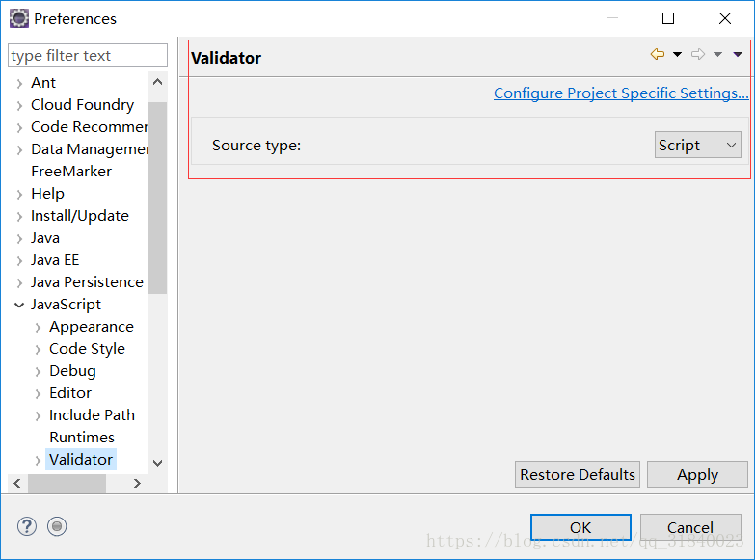Click the Help question mark icon
The height and width of the screenshot is (560, 755).
[27, 526]
